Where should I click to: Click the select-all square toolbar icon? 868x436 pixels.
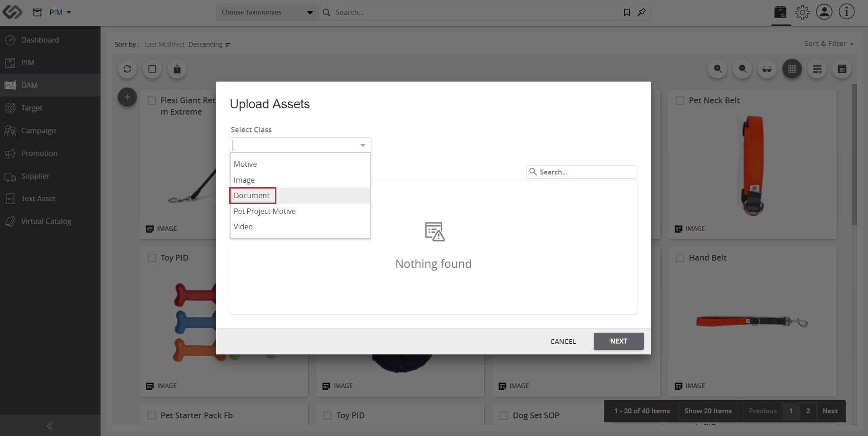pyautogui.click(x=152, y=69)
